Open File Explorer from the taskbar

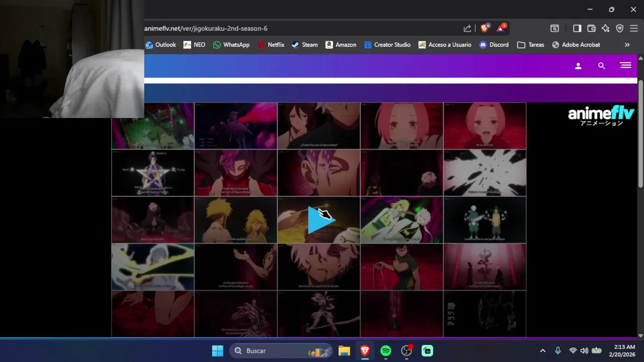(x=344, y=351)
